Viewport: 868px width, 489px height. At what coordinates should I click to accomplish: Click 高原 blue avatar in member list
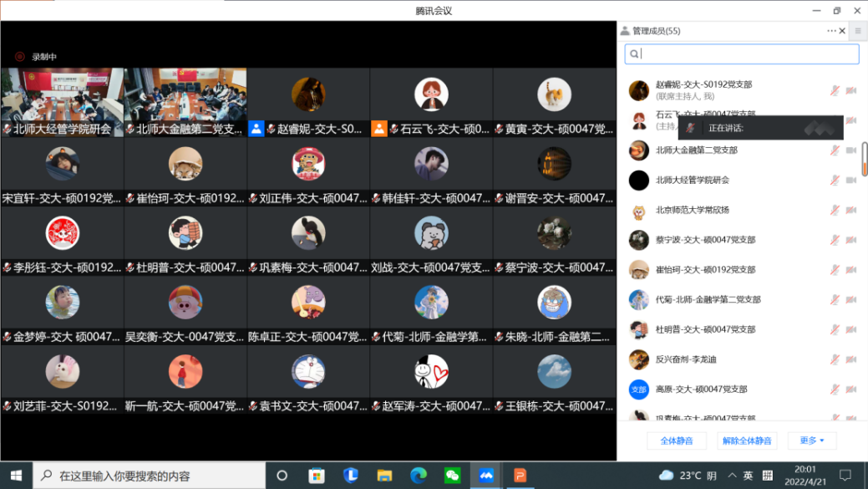click(x=639, y=390)
